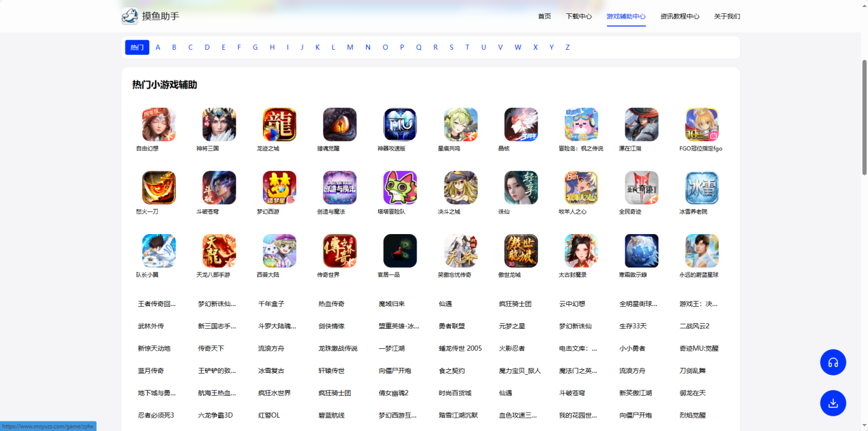Open the 自由幻想 game icon
868x431 pixels.
[159, 124]
